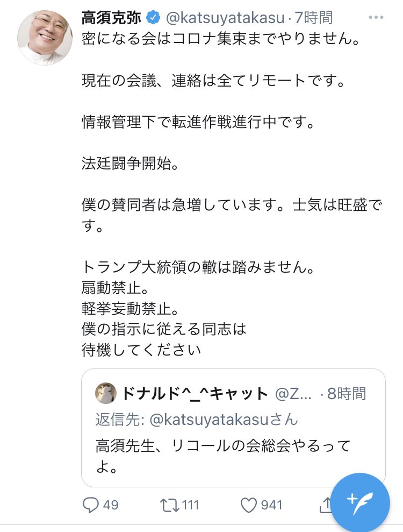The width and height of the screenshot is (403, 532).
Task: Open the three-dot more options menu
Action: tap(376, 17)
